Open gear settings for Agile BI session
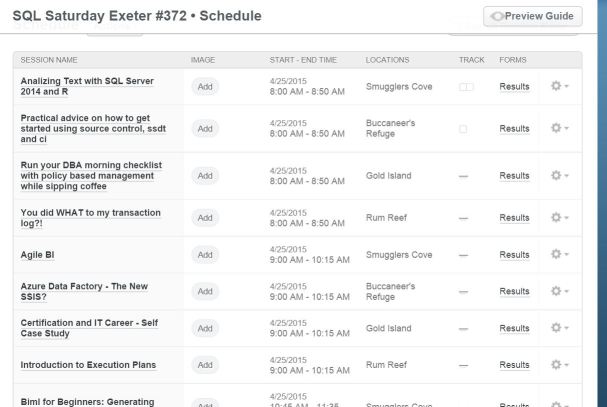This screenshot has height=407, width=607. pyautogui.click(x=560, y=254)
